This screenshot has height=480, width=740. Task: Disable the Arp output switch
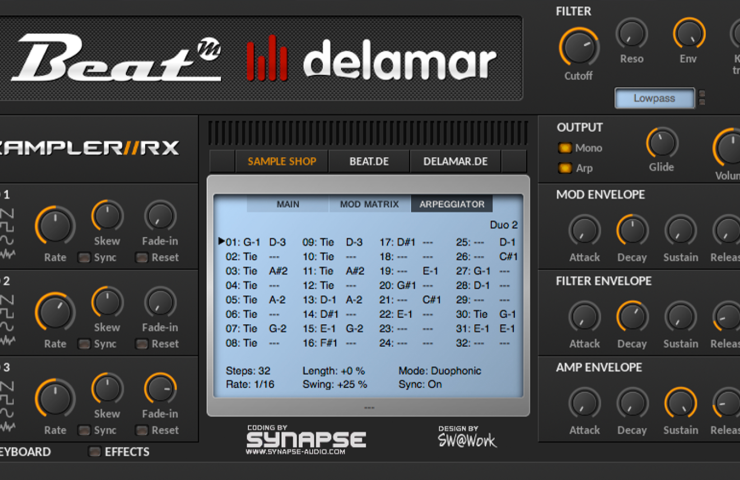(565, 168)
